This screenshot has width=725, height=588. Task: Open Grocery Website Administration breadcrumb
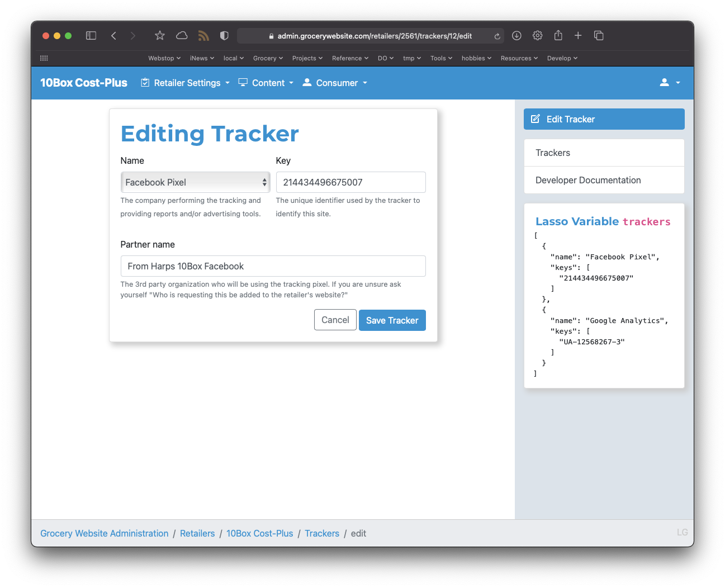tap(104, 533)
